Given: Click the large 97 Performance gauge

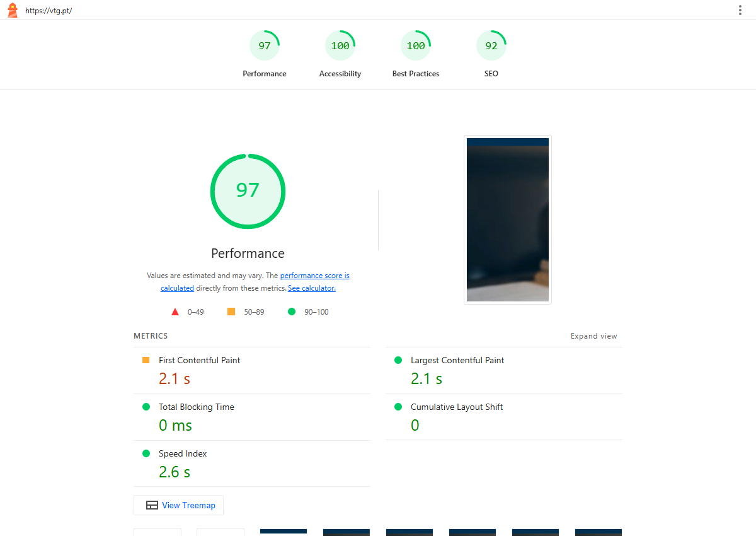Looking at the screenshot, I should pos(248,191).
